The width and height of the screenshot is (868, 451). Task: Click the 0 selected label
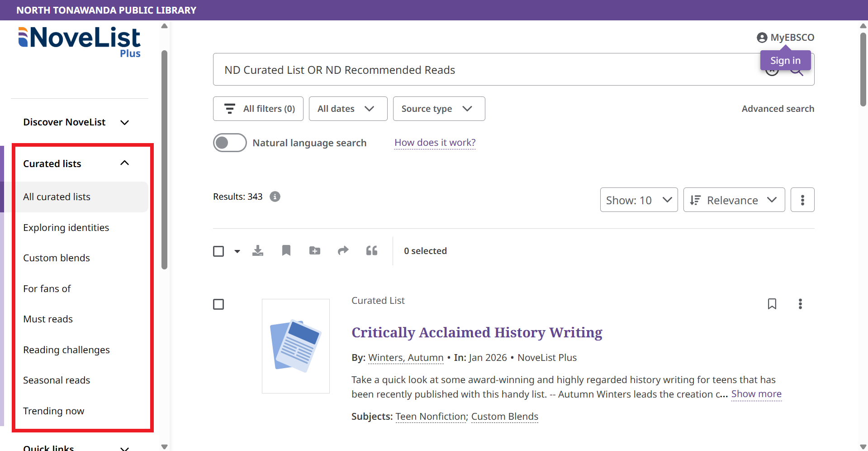point(425,251)
